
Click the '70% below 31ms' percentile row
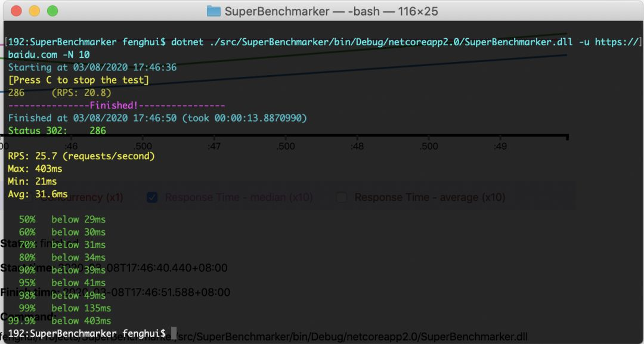coord(63,244)
